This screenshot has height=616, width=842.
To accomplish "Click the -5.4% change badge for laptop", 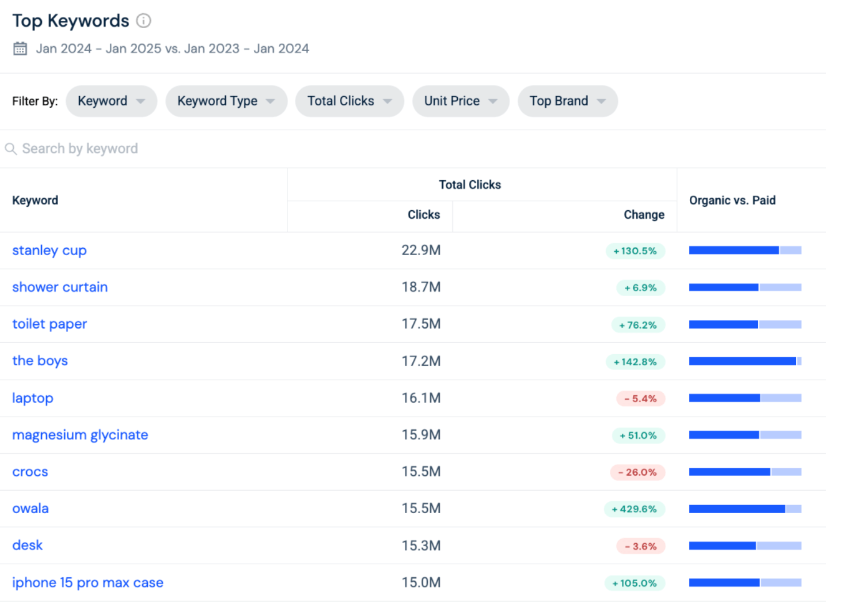I will (641, 398).
